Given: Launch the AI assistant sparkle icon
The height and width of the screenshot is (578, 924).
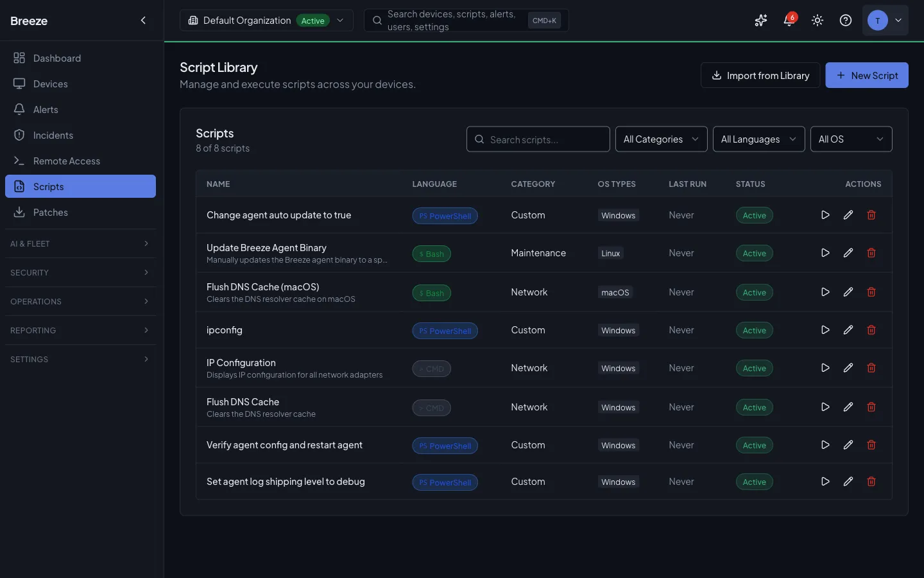Looking at the screenshot, I should [760, 20].
